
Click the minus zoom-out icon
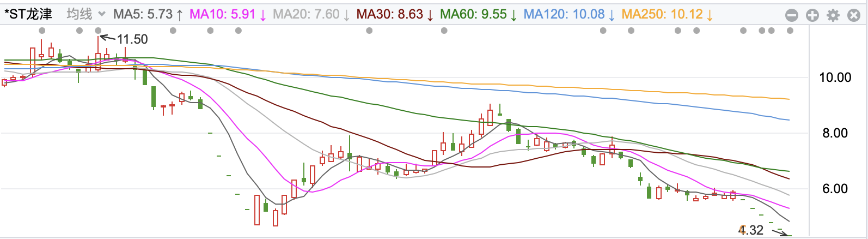tap(792, 15)
